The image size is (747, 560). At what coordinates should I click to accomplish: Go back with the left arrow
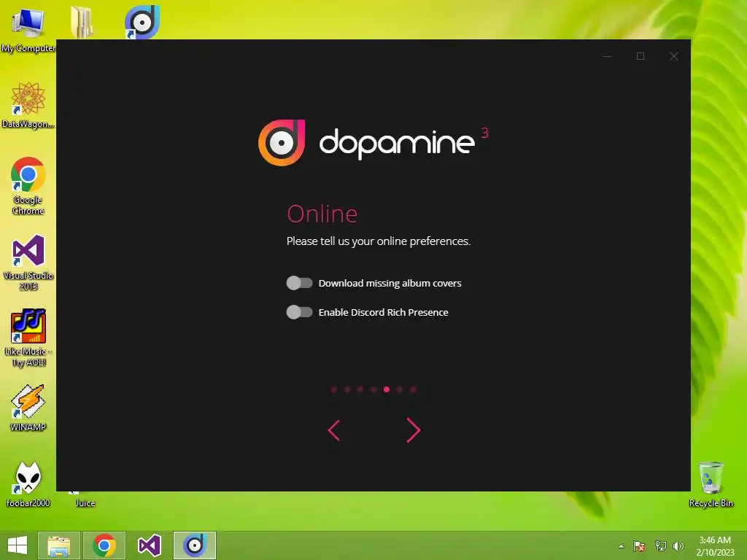(x=334, y=430)
